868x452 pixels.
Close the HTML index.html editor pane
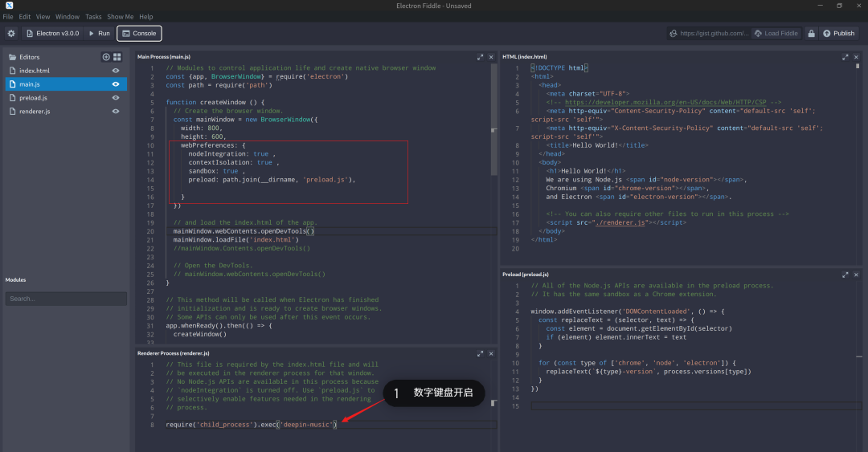[857, 57]
